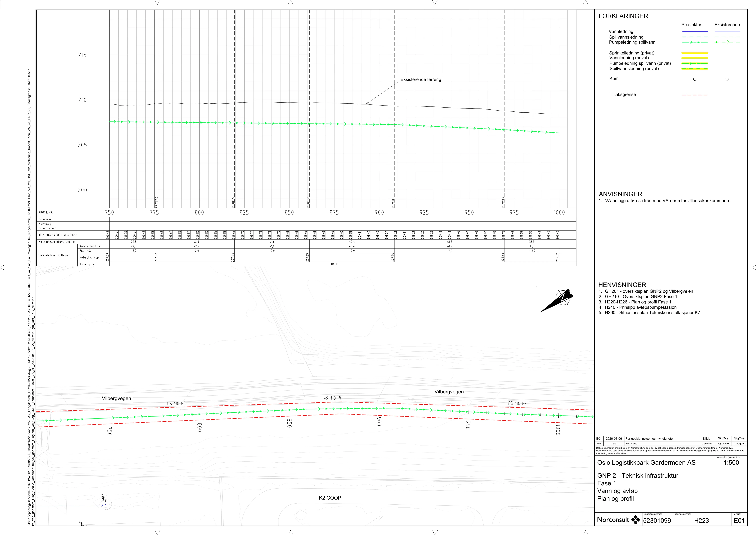Select the 'Kum' legend label
This screenshot has height=535, width=756.
coord(614,78)
